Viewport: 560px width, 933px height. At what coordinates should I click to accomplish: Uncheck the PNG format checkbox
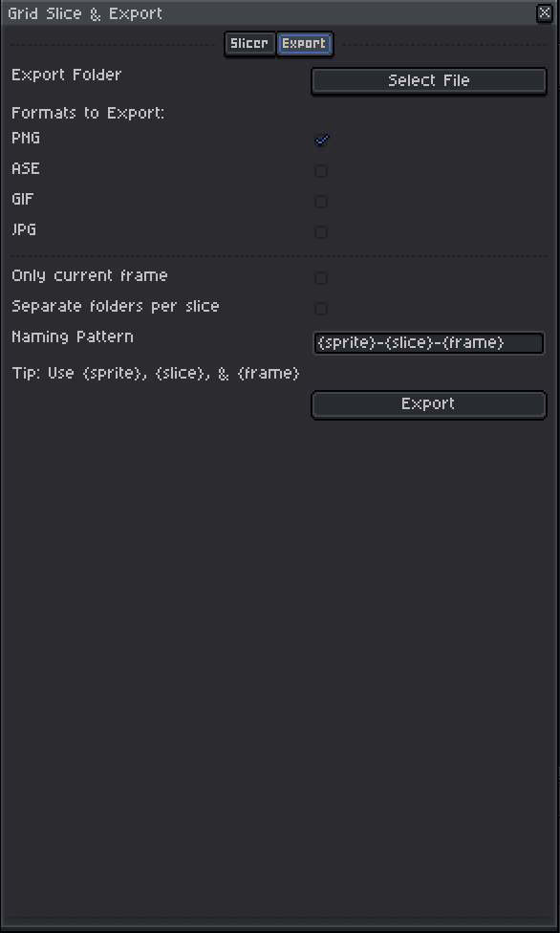click(x=321, y=140)
